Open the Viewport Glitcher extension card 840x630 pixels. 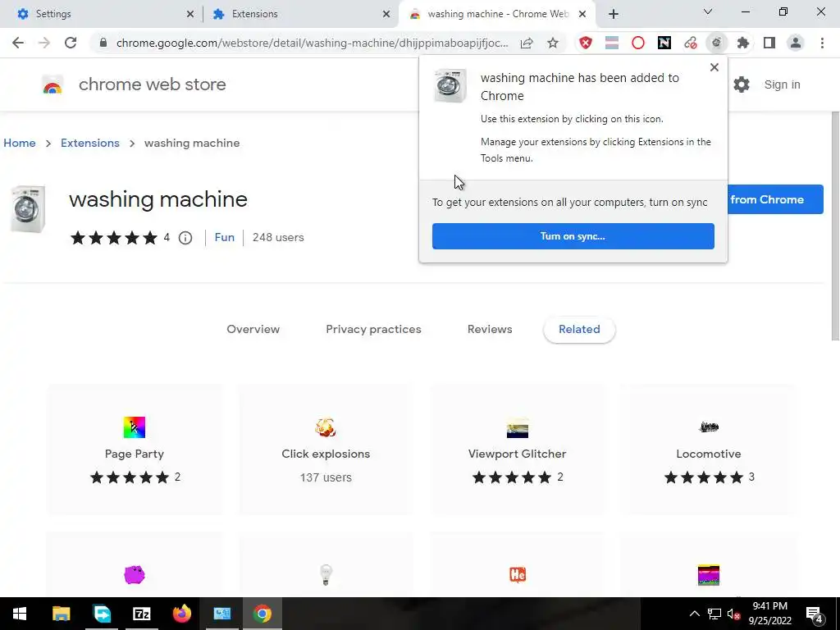coord(517,450)
